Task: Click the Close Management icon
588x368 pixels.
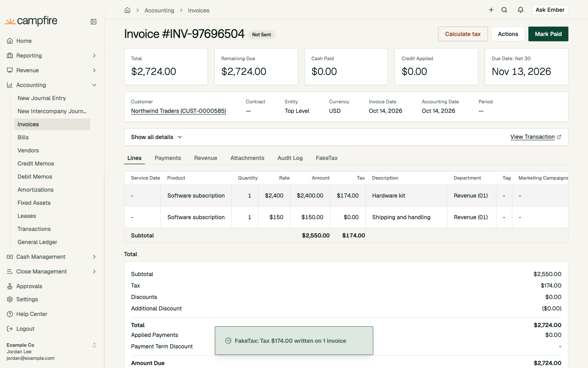Action: pos(10,272)
